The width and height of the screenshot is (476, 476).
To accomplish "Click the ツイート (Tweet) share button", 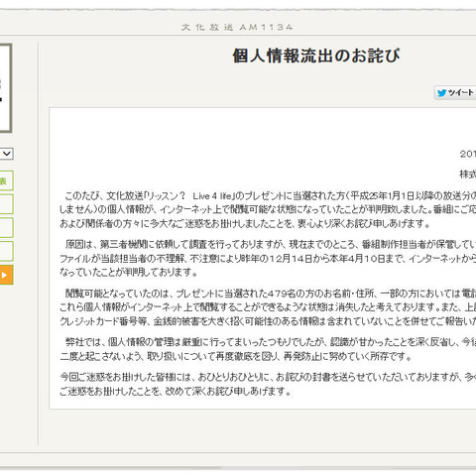I will (455, 92).
